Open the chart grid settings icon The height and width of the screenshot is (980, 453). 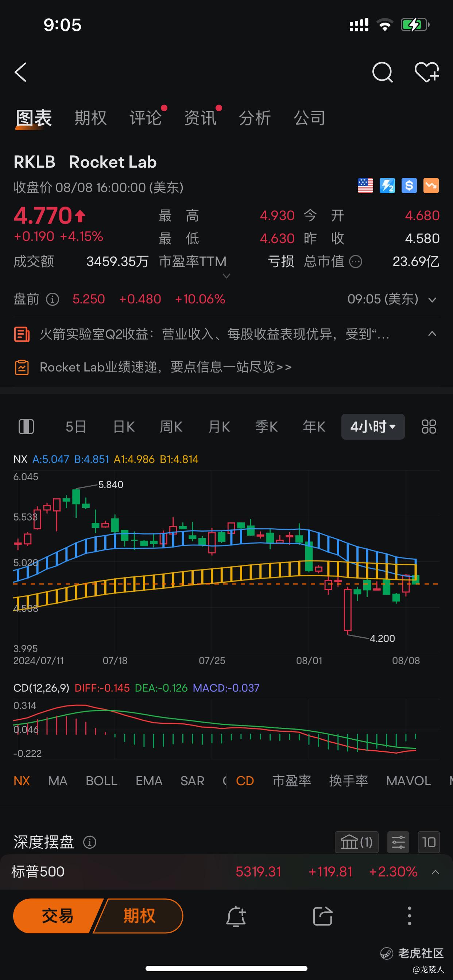point(429,427)
